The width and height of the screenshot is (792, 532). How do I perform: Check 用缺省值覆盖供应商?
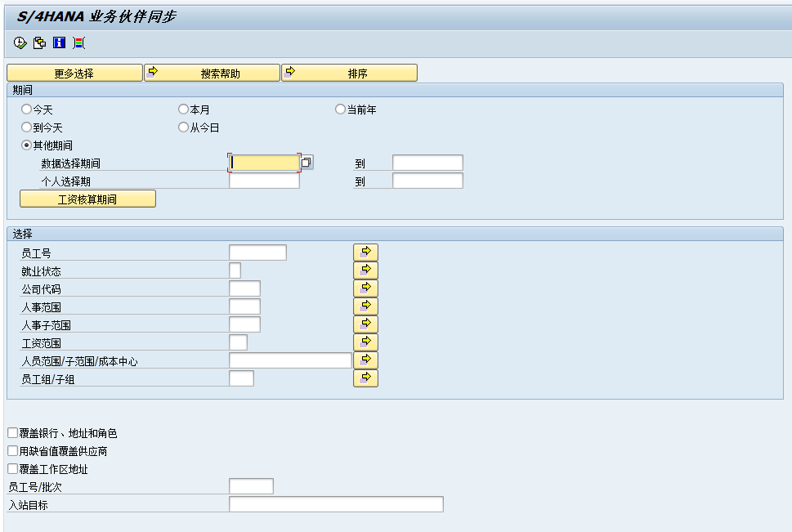pyautogui.click(x=11, y=450)
